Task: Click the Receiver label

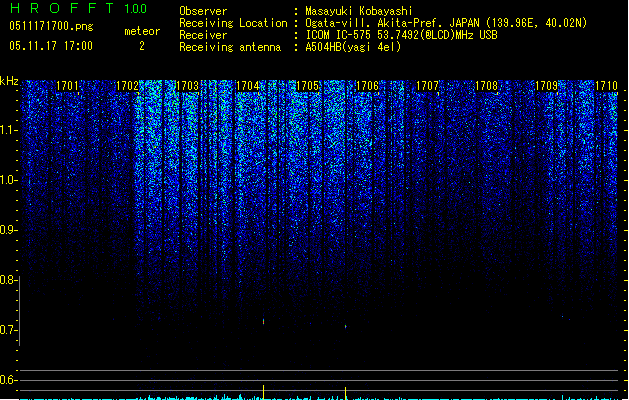Action: 203,35
